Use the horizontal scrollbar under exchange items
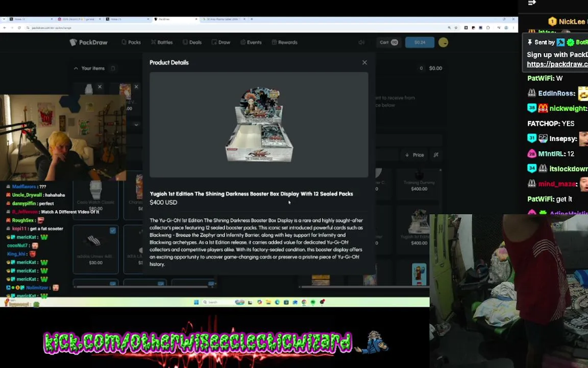588x368 pixels. click(x=365, y=287)
